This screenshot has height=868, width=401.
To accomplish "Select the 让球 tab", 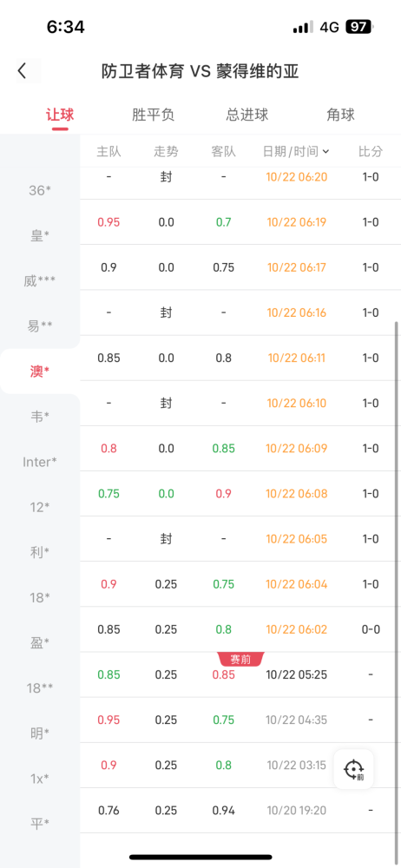I will [60, 115].
